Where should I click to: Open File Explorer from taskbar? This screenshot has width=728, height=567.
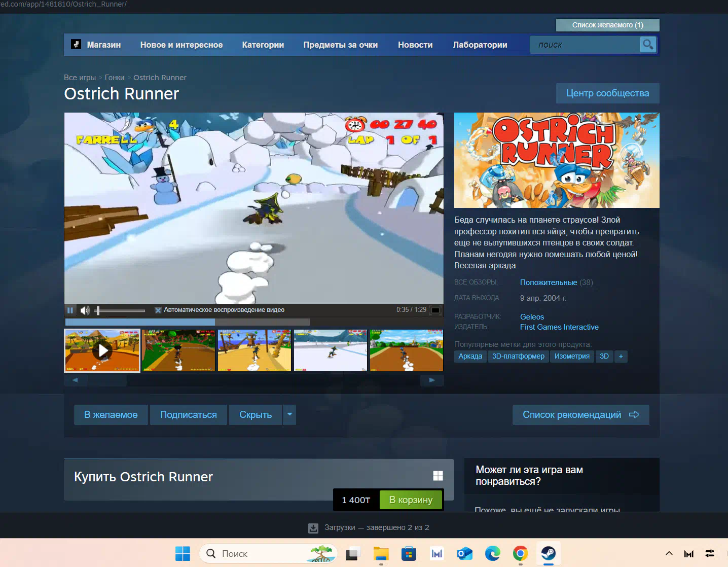[x=381, y=554]
